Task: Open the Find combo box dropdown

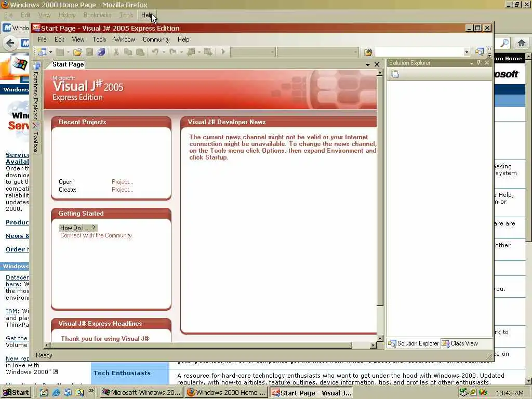Action: tap(467, 52)
